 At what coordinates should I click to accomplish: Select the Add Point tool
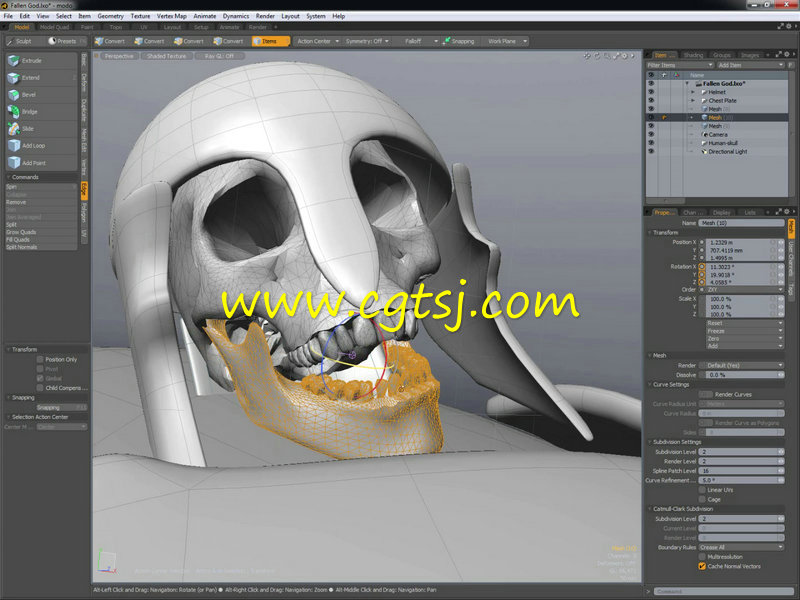[41, 163]
